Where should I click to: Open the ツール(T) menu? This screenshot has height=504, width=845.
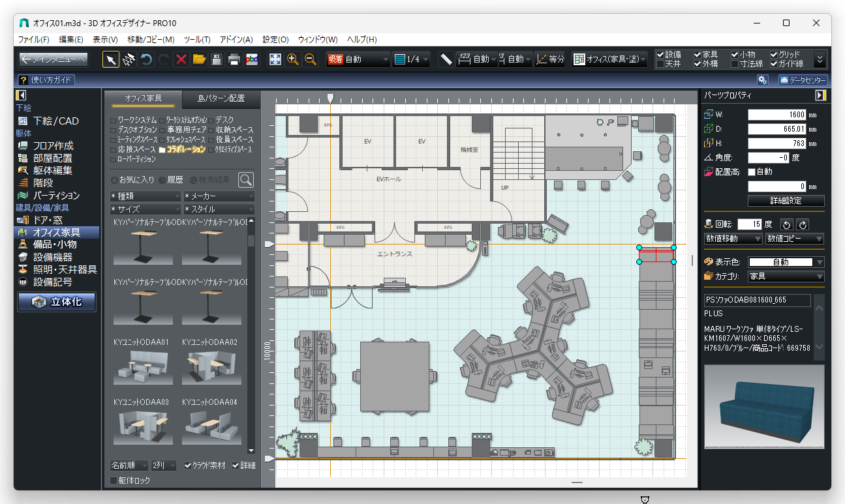point(196,40)
